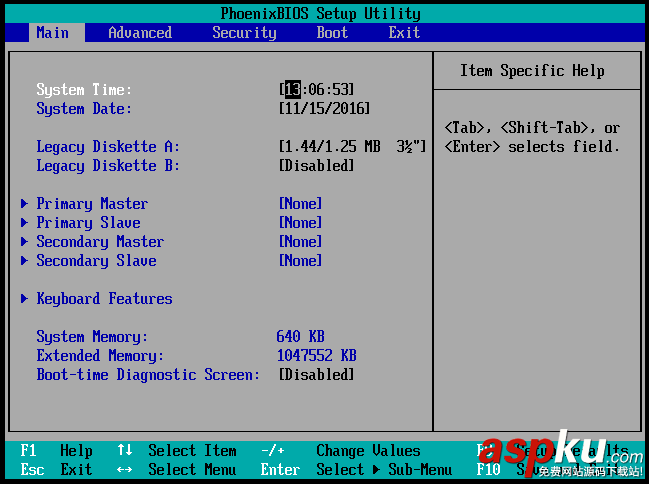
Task: Expand the arrow beside Secondary Slave
Action: 24,261
